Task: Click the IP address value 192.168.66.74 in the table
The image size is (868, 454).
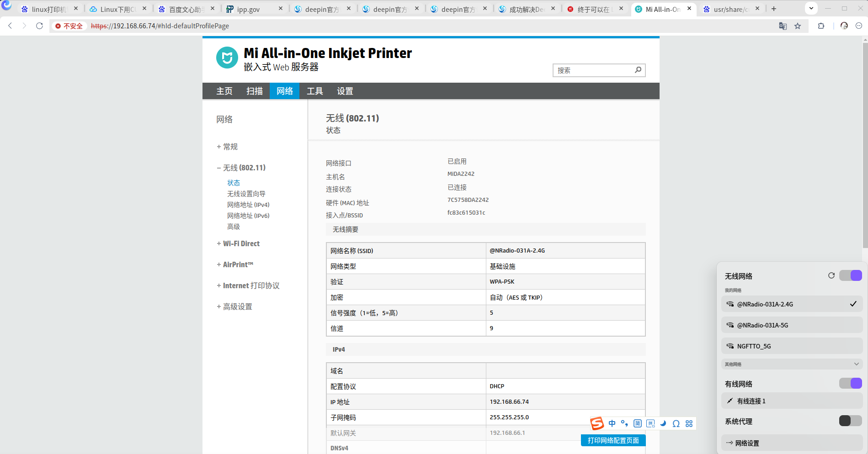Action: point(509,401)
